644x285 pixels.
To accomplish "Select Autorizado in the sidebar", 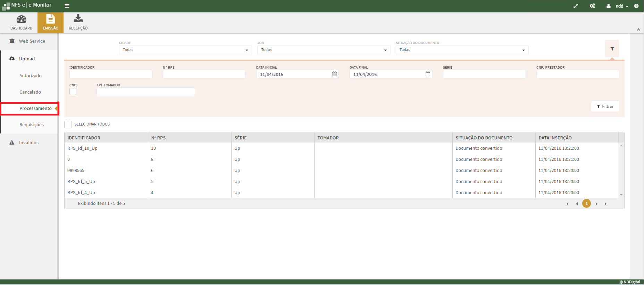I will coord(31,76).
